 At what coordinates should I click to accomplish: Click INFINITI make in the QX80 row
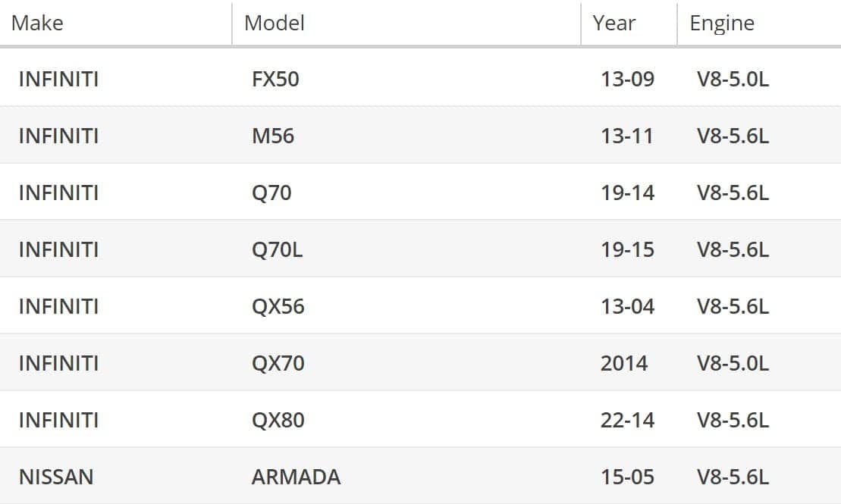[x=58, y=420]
